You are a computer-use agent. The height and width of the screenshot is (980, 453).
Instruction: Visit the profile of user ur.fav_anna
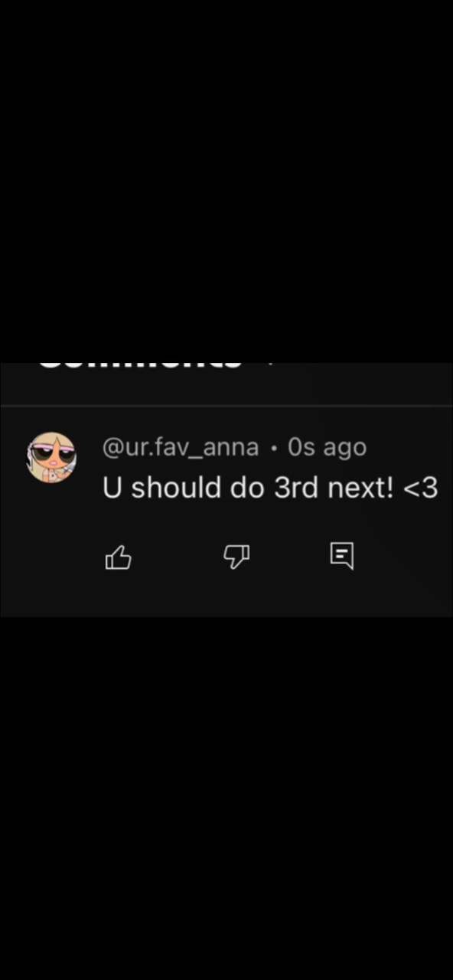click(181, 447)
